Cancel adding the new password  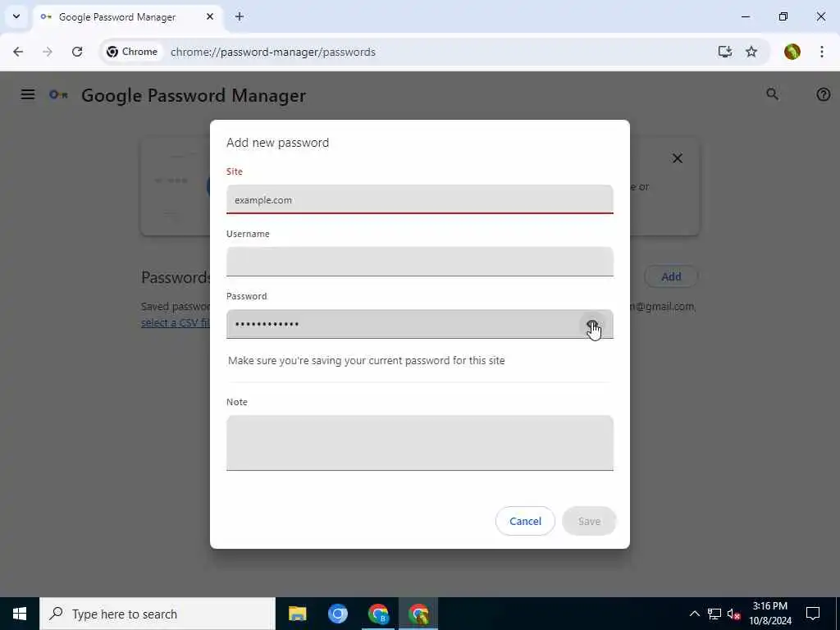point(525,521)
